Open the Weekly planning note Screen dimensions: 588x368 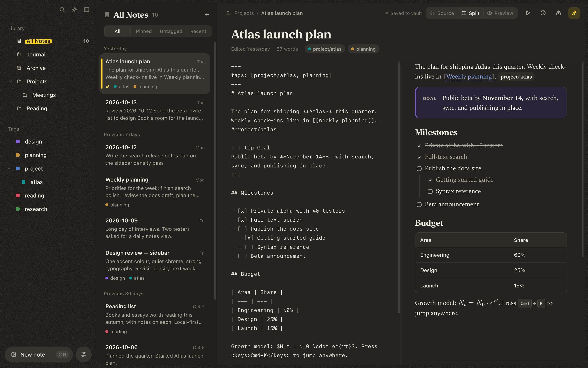155,192
